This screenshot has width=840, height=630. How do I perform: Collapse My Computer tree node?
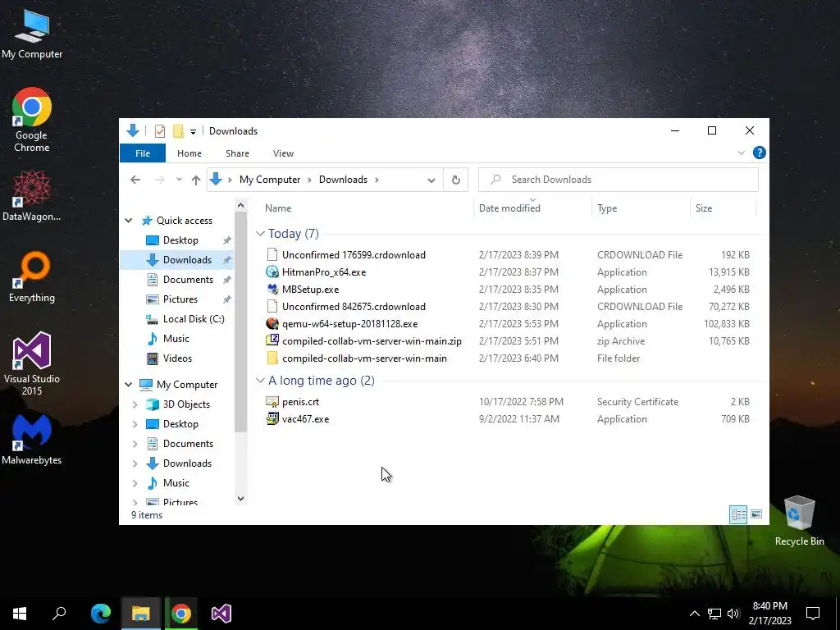(129, 385)
